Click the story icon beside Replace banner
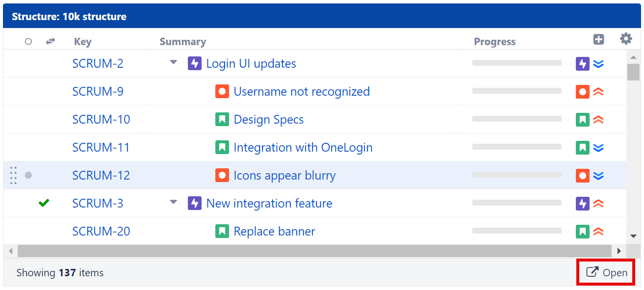The width and height of the screenshot is (644, 290). (x=222, y=232)
